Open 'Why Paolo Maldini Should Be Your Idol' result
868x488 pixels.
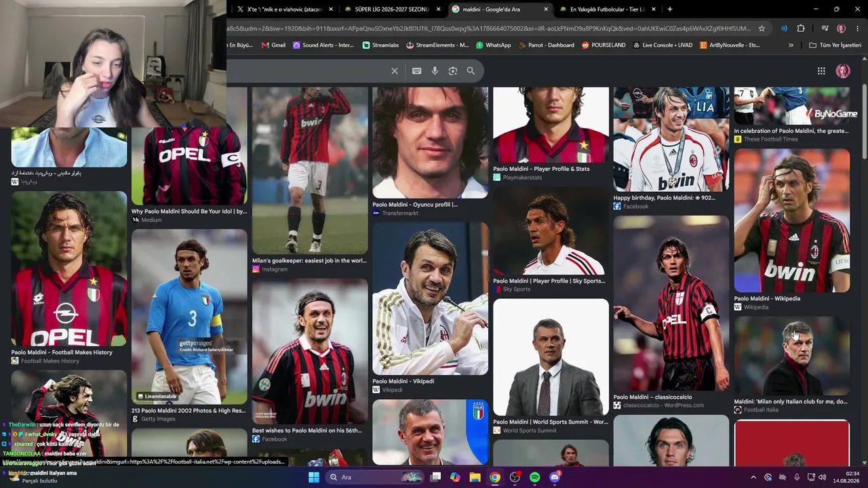(189, 211)
